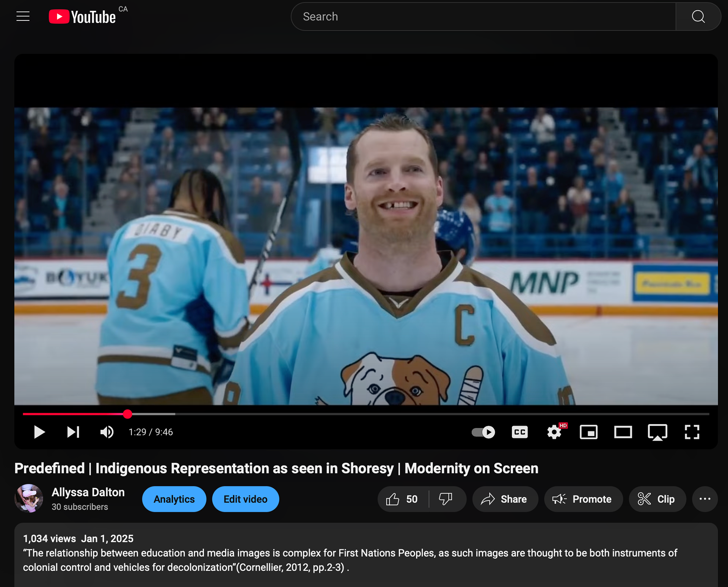Click the 30 subscribers text

pyautogui.click(x=80, y=507)
